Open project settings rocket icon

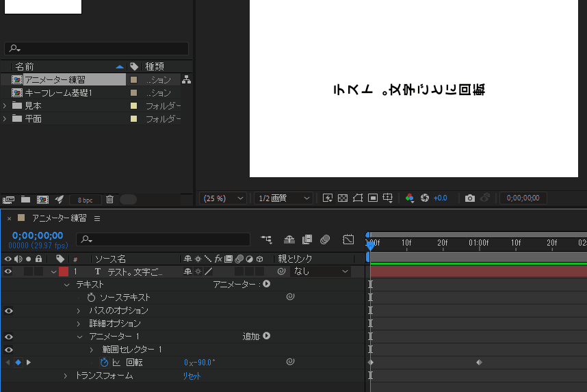pyautogui.click(x=59, y=200)
